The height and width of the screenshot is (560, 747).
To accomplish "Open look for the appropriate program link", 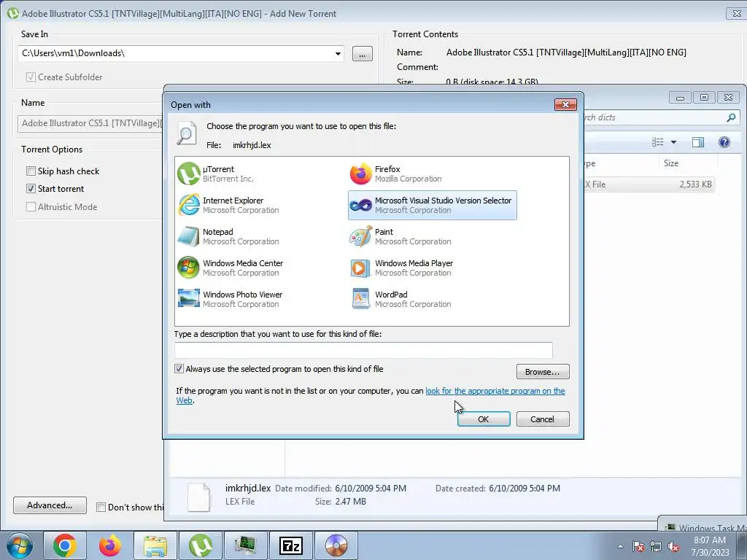I will (x=495, y=391).
